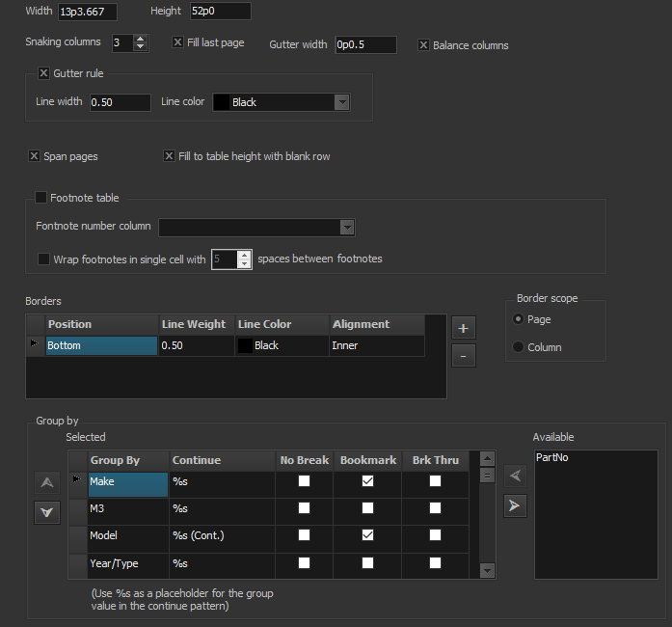Viewport: 672px width, 627px height.
Task: Toggle the Fill last page checkbox
Action: (x=177, y=42)
